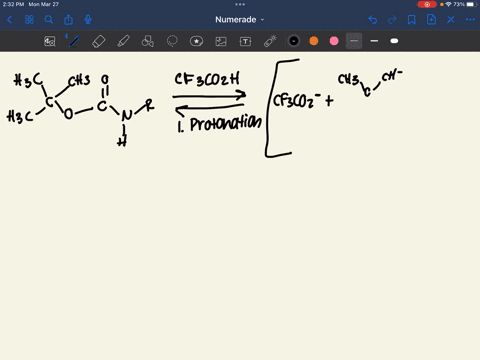Pick the orange pen color
The image size is (480, 360).
click(x=314, y=41)
